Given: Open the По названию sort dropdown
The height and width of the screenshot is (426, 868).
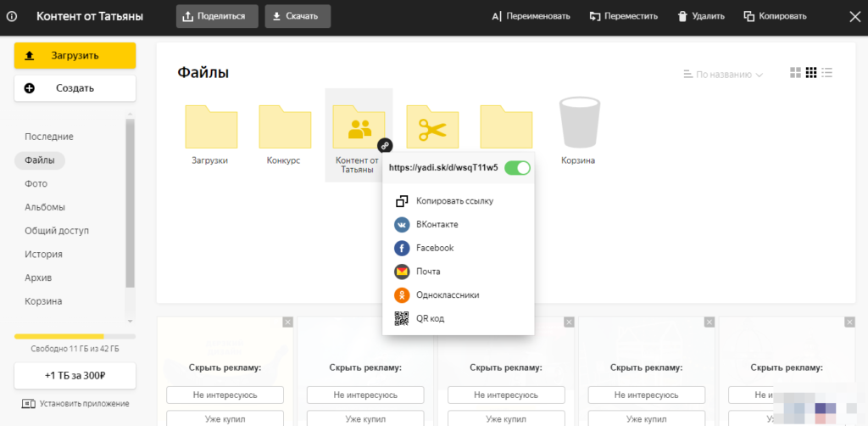Looking at the screenshot, I should tap(723, 75).
